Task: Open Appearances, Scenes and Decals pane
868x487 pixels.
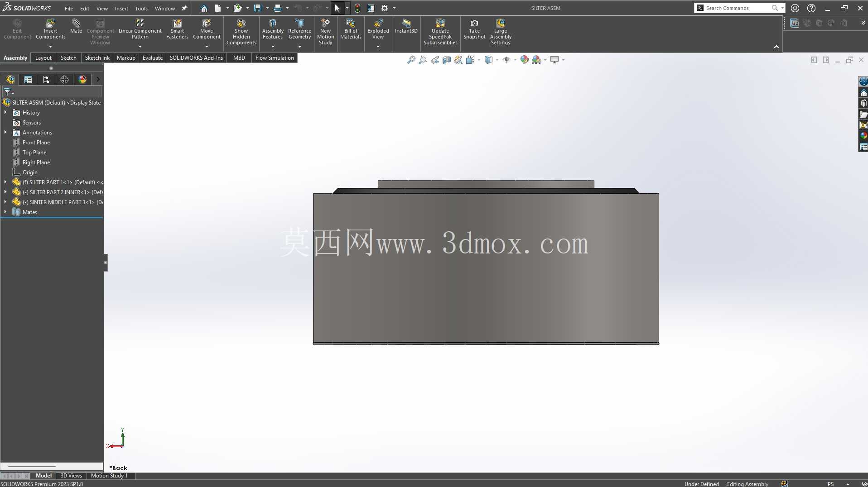Action: (863, 135)
